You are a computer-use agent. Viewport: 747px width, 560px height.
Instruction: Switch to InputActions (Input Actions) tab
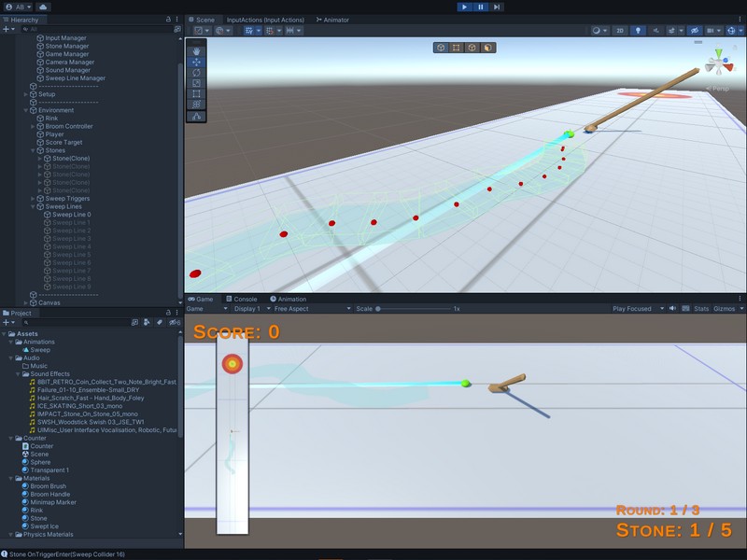(x=265, y=20)
